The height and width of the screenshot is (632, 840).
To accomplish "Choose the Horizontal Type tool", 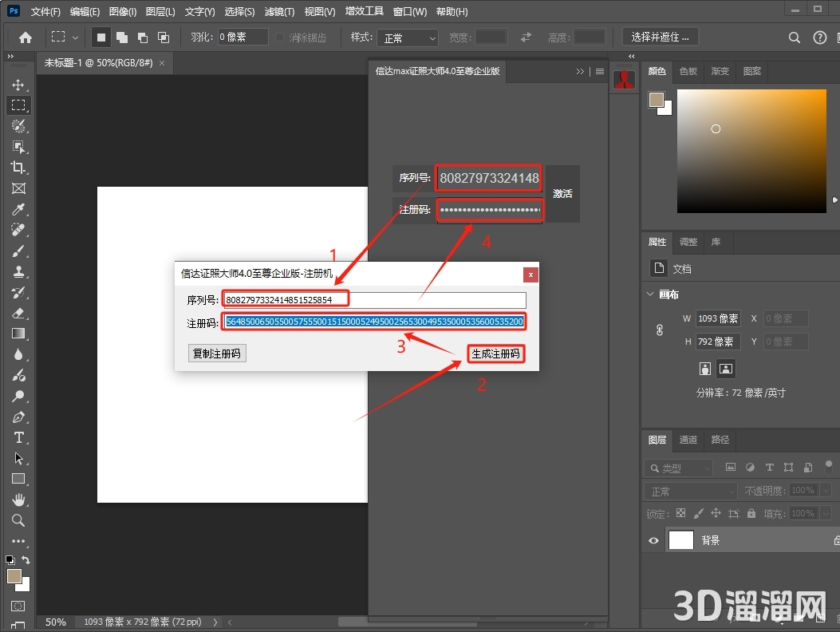I will 18,437.
